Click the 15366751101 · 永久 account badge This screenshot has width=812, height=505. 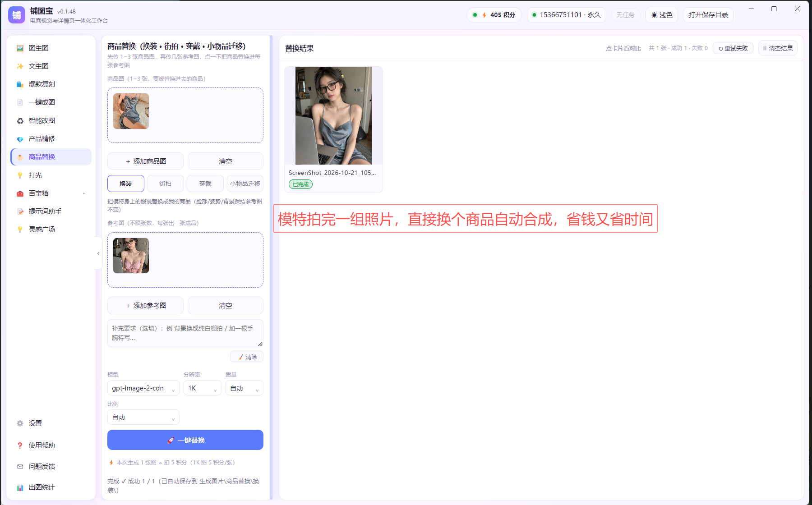(x=567, y=15)
